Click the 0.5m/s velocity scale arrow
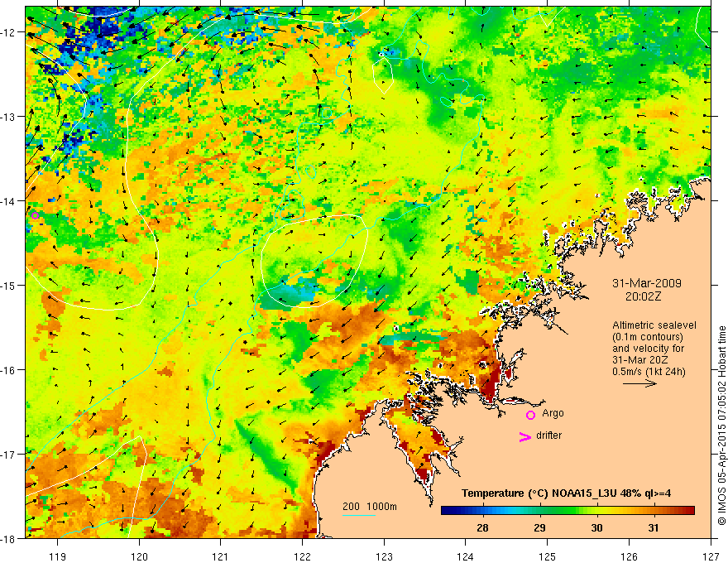This screenshot has height=563, width=728. pyautogui.click(x=639, y=383)
